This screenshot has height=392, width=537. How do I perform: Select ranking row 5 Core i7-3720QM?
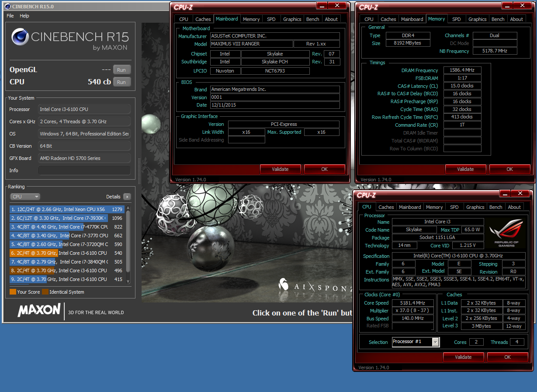click(x=67, y=244)
